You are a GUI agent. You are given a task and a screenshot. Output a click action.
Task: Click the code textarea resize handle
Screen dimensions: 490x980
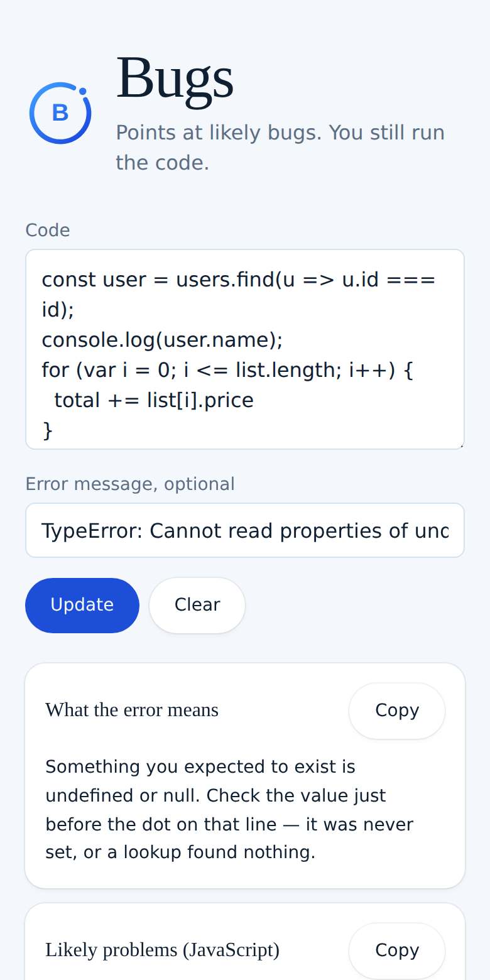point(460,445)
